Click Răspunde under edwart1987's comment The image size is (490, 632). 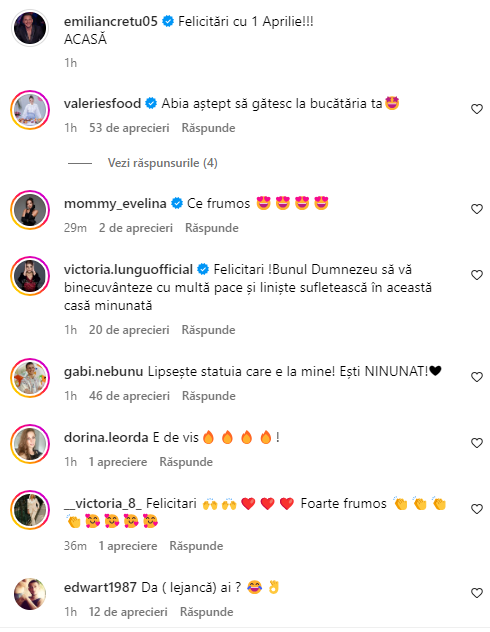(x=206, y=612)
